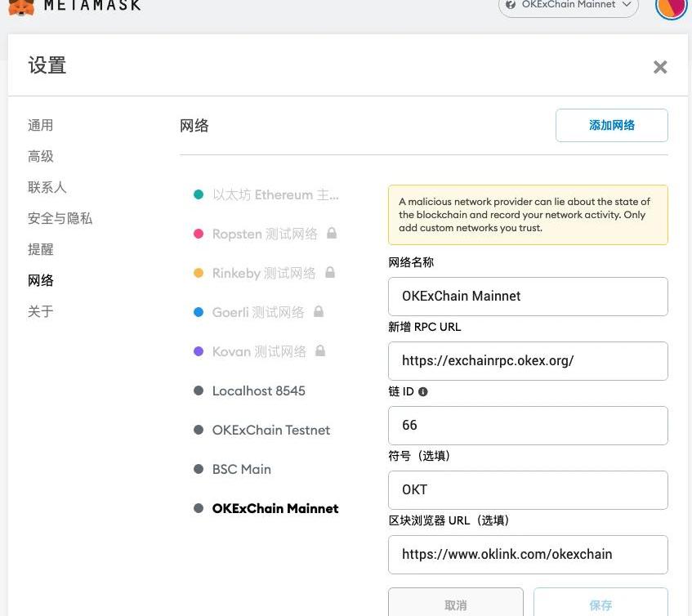Open the OKExChain Mainnet network selector dropdown
692x616 pixels.
point(569,7)
